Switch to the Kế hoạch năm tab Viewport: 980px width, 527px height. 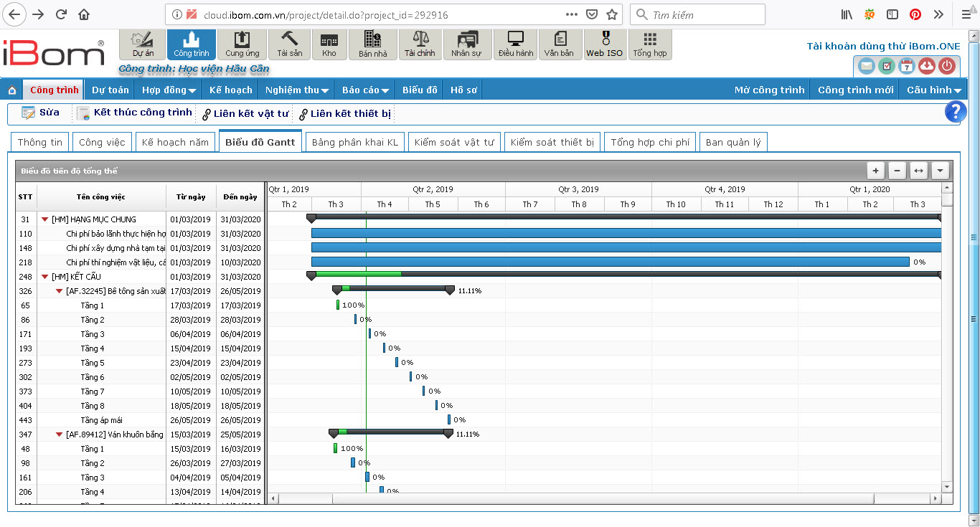click(175, 142)
